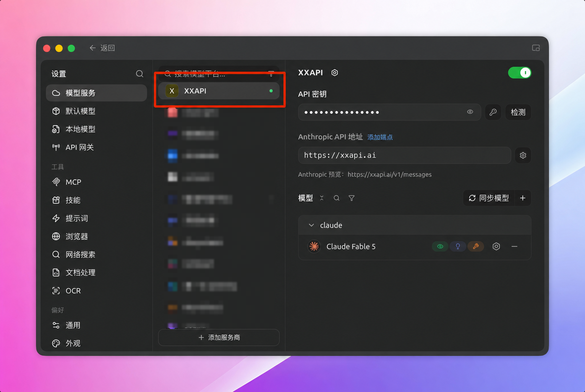Viewport: 585px width, 392px height.
Task: Go to MCP tools section
Action: pos(96,182)
